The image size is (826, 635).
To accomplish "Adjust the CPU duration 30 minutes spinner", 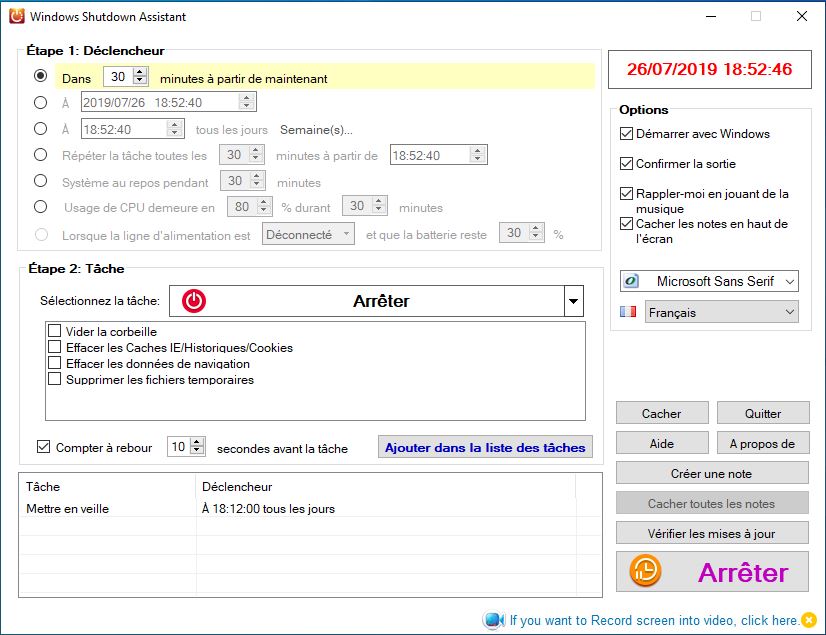I will click(x=379, y=206).
